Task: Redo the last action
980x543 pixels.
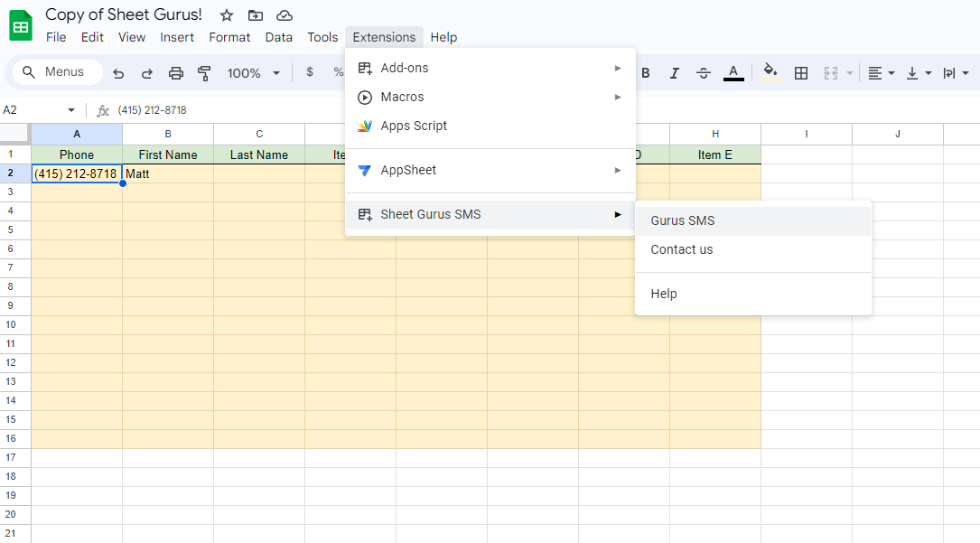Action: [147, 73]
